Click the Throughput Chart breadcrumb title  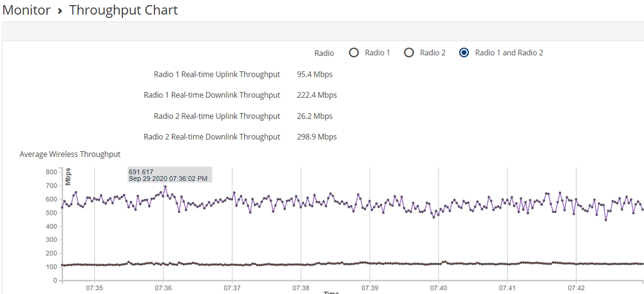pyautogui.click(x=123, y=10)
